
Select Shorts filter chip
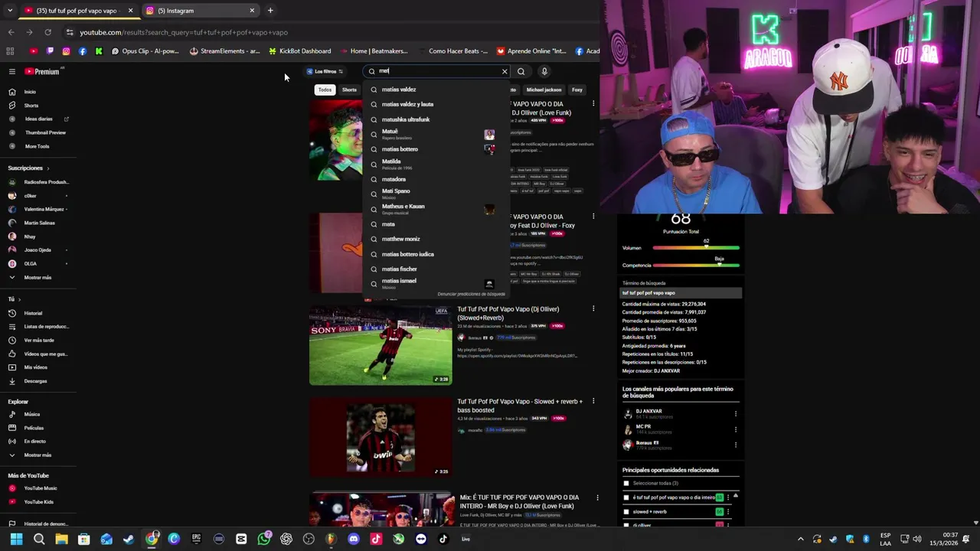pyautogui.click(x=349, y=90)
